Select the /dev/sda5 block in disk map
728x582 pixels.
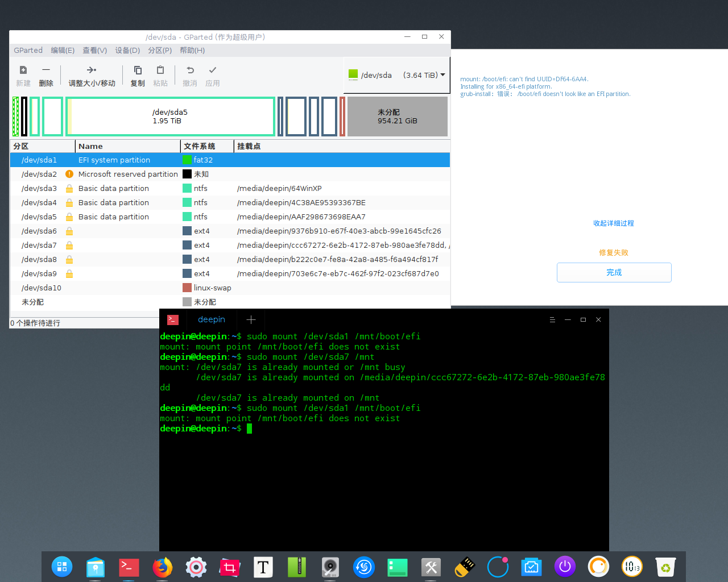(x=170, y=117)
